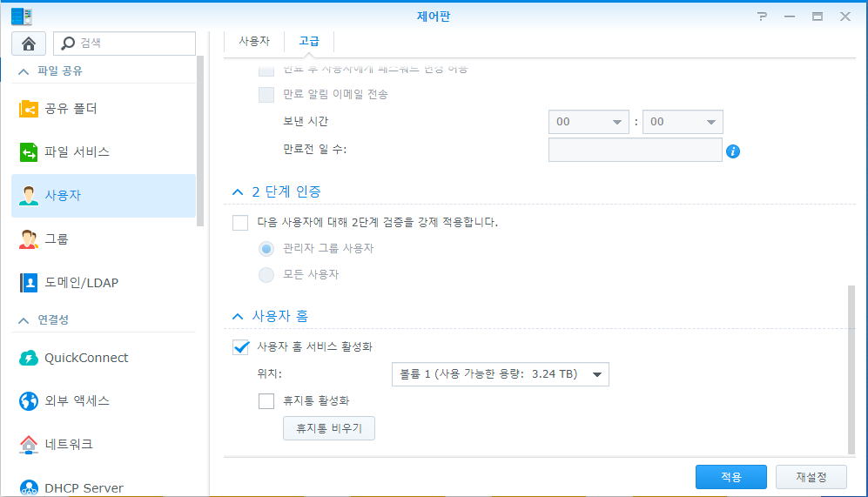
Task: Collapse the 파일 공유 sidebar group
Action: point(24,71)
